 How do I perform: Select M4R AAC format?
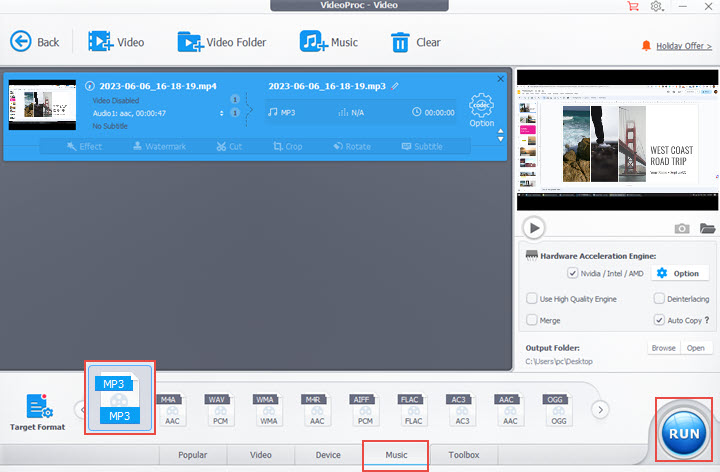click(316, 410)
